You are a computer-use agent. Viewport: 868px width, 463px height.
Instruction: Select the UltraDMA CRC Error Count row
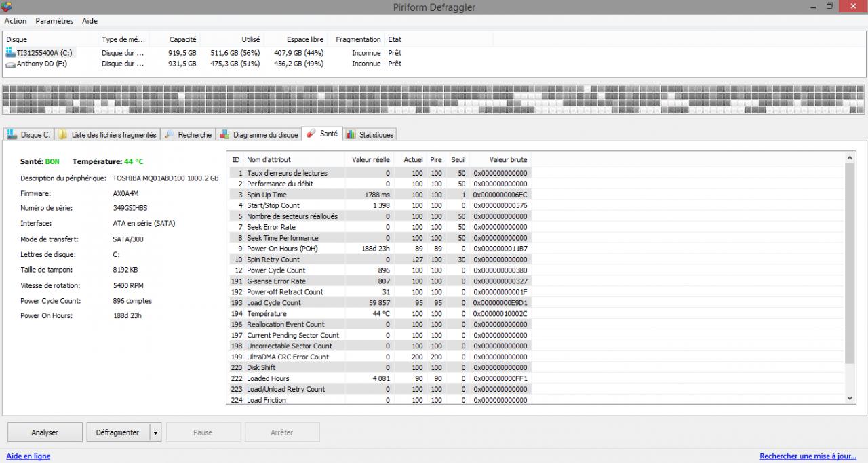tap(378, 357)
